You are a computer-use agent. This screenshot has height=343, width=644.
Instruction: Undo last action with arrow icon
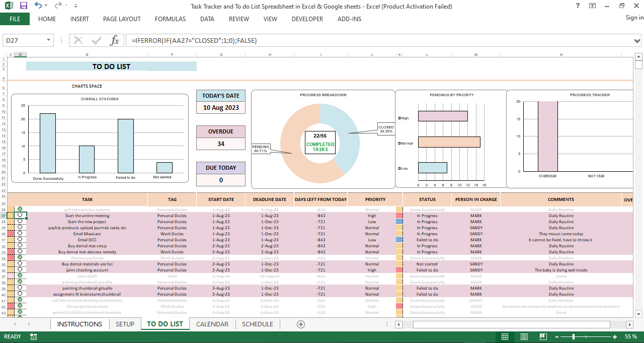[38, 6]
